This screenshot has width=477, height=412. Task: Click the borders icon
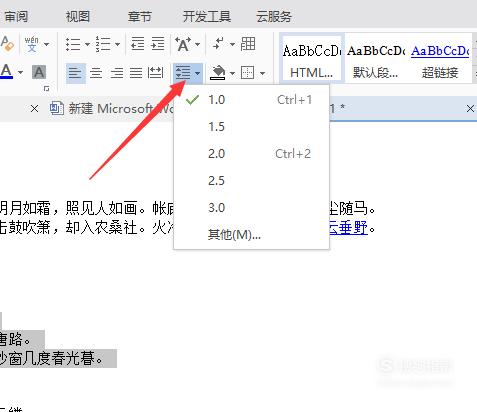click(x=248, y=72)
